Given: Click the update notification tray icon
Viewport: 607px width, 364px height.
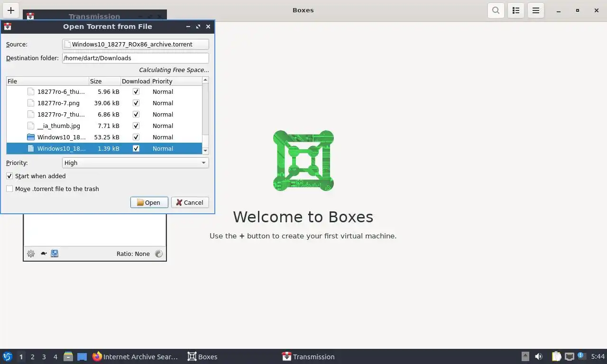Looking at the screenshot, I should click(581, 356).
